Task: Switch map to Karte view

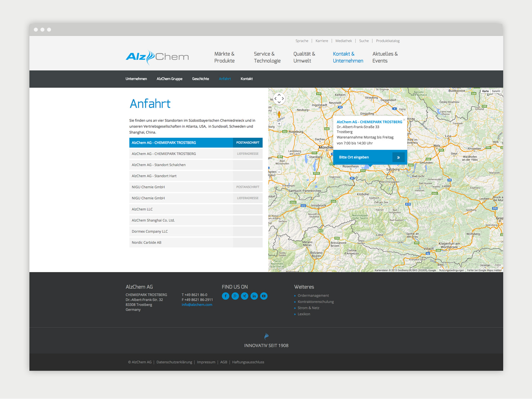Action: [485, 91]
